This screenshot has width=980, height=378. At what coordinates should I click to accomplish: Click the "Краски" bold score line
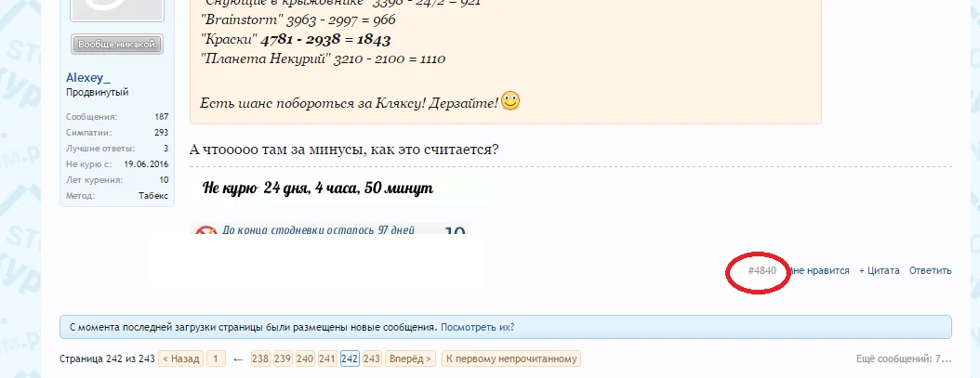coord(296,40)
